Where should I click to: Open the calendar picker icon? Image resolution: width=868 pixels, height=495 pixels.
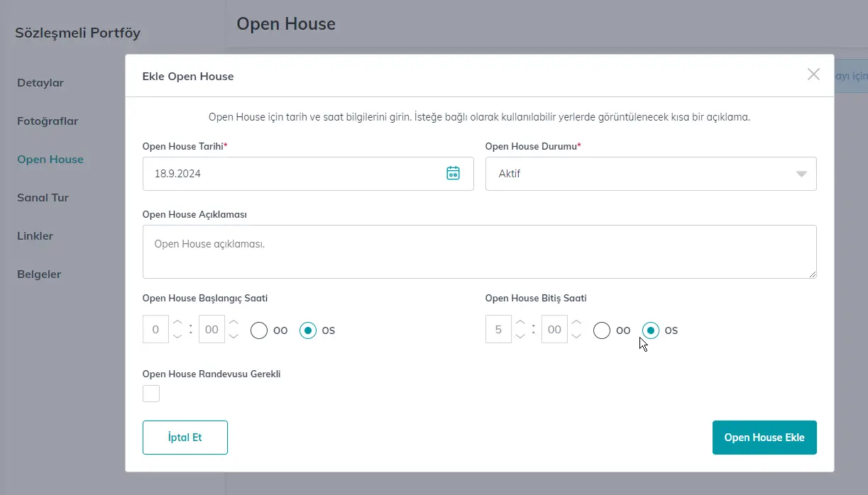453,173
